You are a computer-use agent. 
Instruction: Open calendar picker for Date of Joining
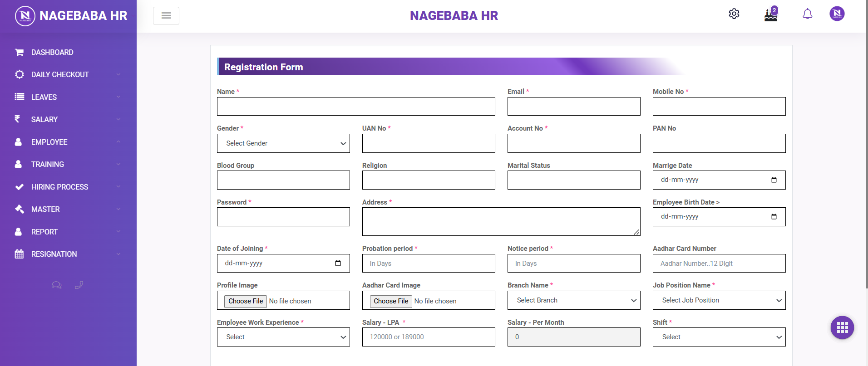tap(338, 264)
